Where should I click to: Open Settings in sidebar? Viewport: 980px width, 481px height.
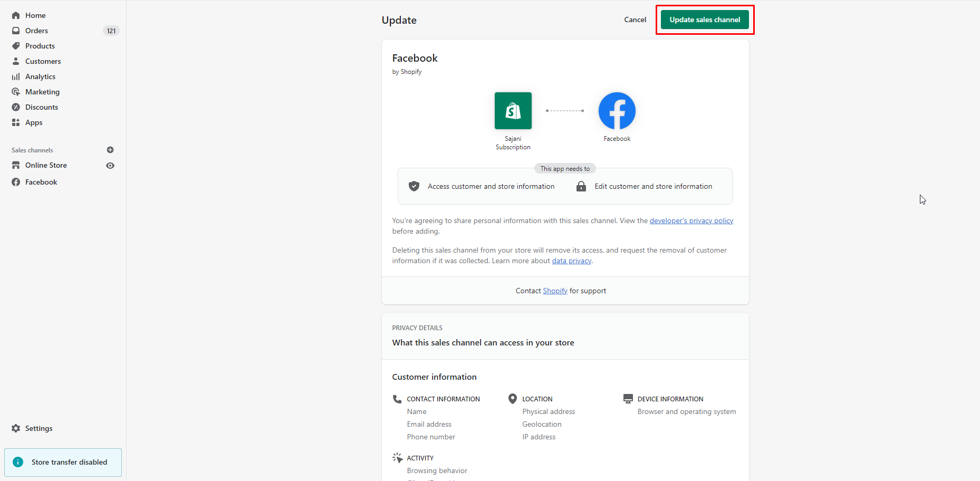coord(39,428)
